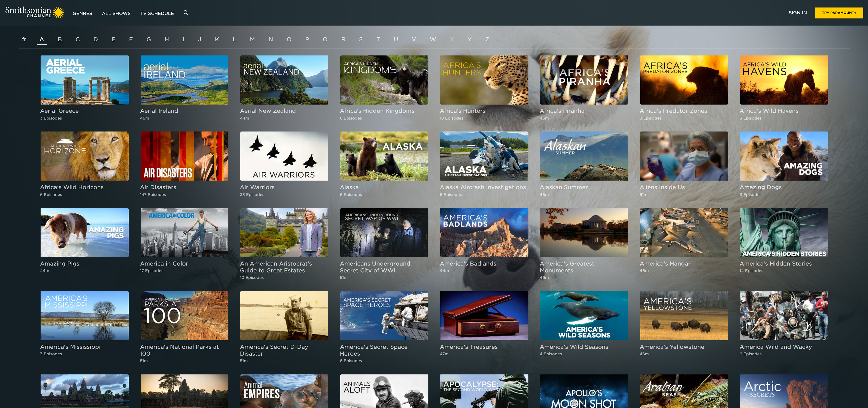The height and width of the screenshot is (408, 868).
Task: Open the Amazing Dogs thumbnail
Action: tap(784, 156)
